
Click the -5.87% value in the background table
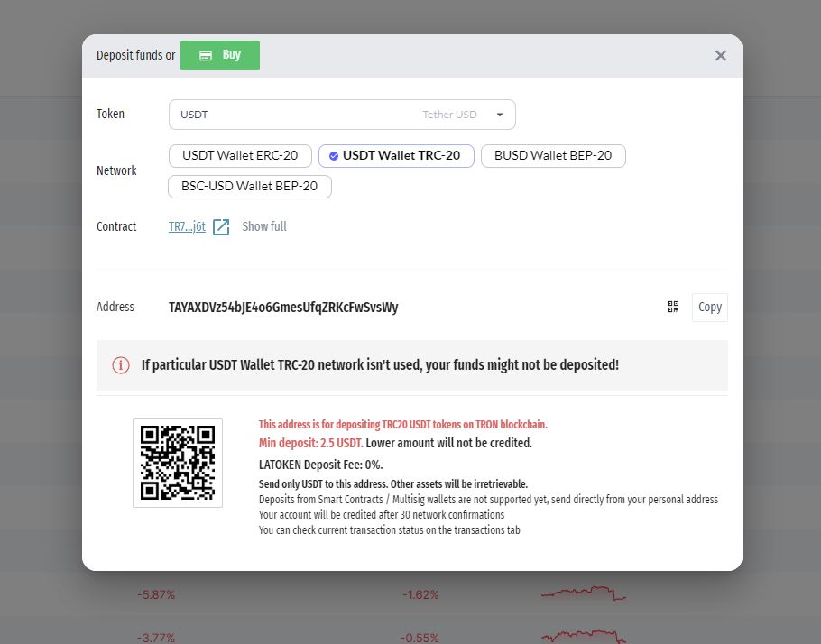156,595
